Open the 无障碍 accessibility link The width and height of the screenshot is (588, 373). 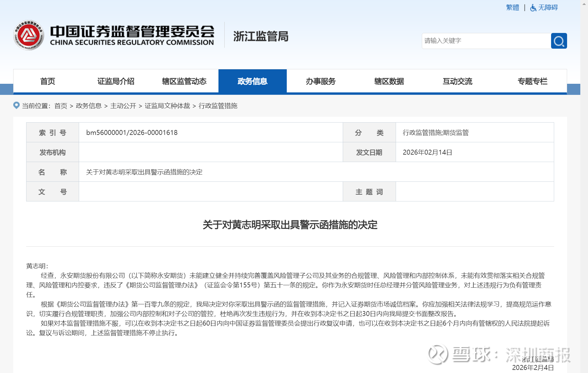[548, 8]
